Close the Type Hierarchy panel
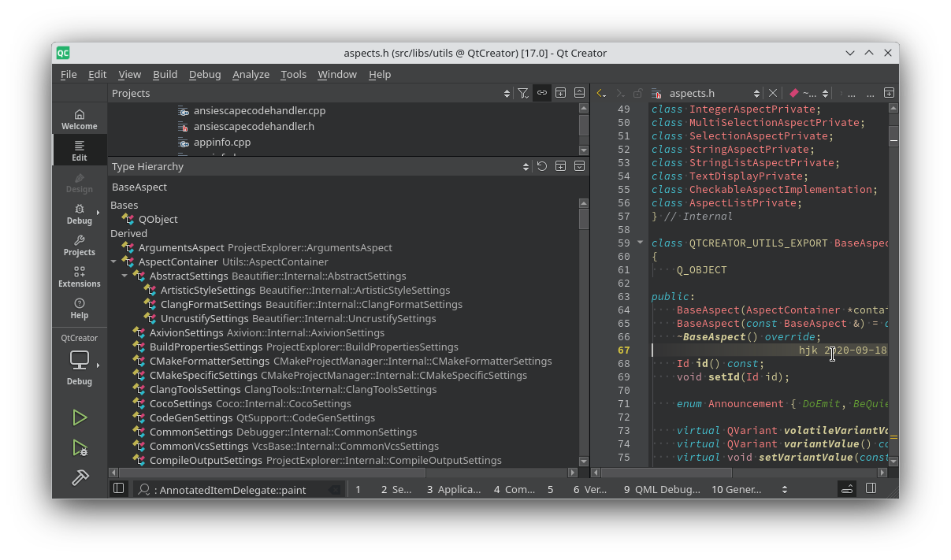The height and width of the screenshot is (560, 951). (579, 166)
